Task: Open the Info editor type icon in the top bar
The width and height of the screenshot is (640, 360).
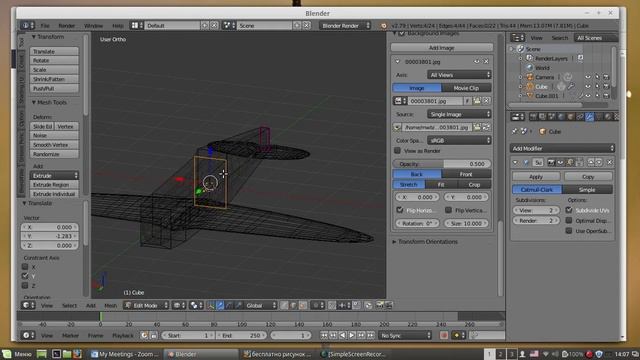Action: [27, 25]
